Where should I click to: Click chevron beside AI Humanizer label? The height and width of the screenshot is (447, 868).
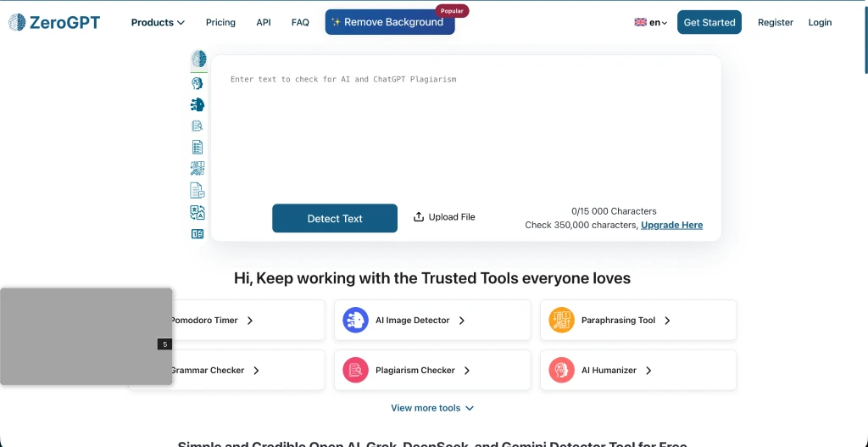tap(648, 371)
